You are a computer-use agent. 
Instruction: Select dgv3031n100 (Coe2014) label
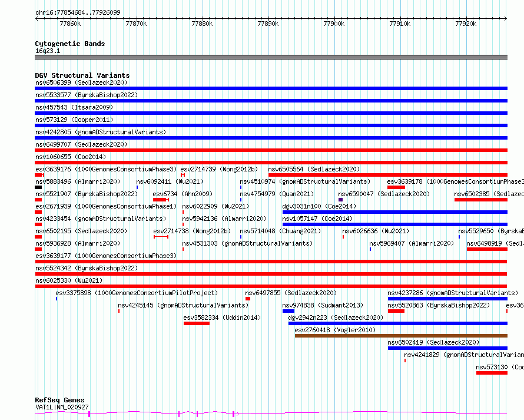click(x=319, y=206)
